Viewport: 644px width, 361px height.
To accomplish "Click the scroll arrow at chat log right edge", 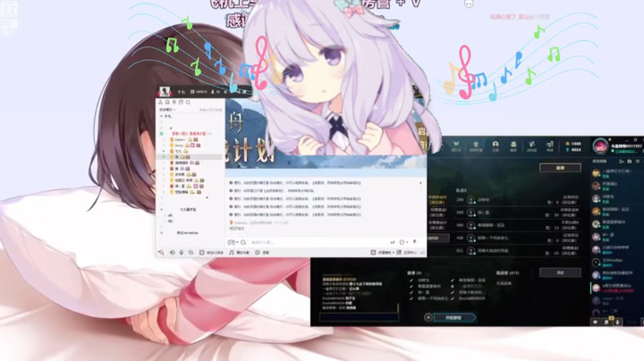I will click(420, 183).
